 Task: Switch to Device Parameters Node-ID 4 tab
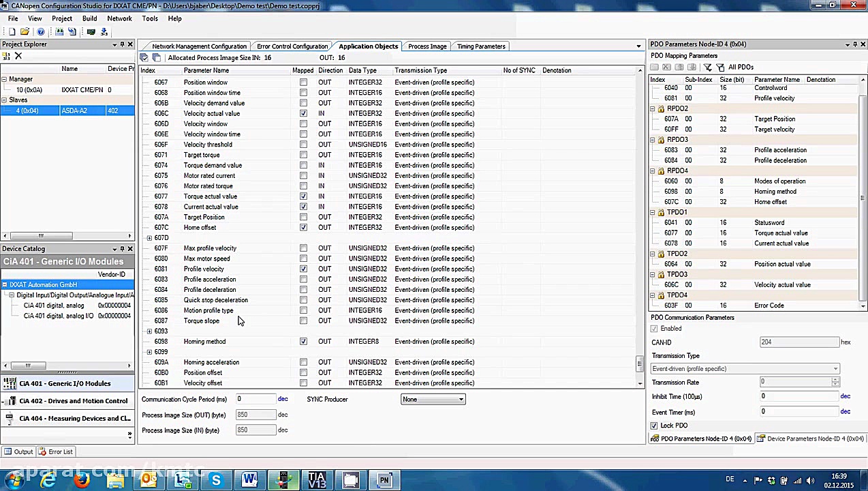click(x=810, y=438)
